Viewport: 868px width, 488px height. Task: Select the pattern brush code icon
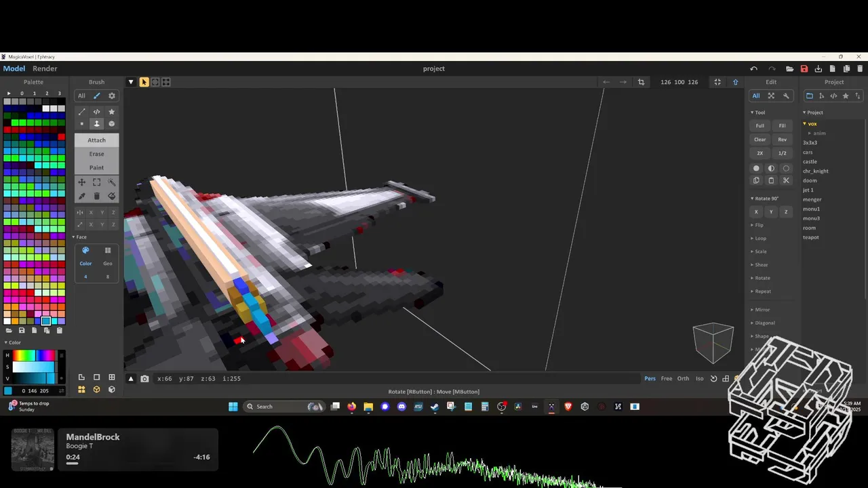point(96,112)
